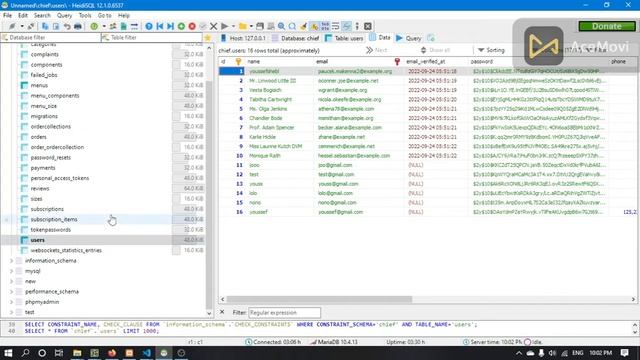
Task: Open connect icon dropdown arrow
Action: coord(22,26)
